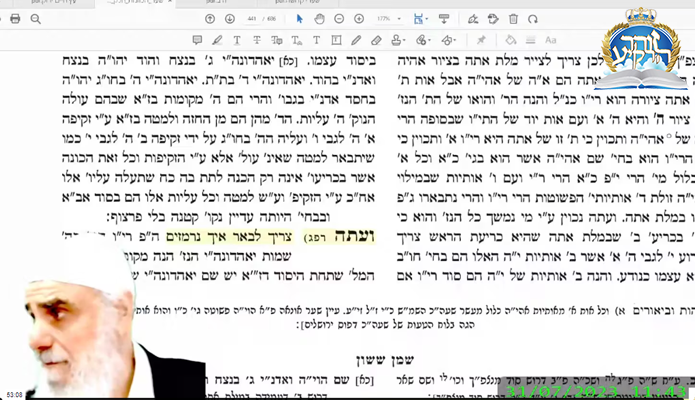The image size is (695, 400).
Task: Delete with the trash can icon
Action: pyautogui.click(x=514, y=19)
